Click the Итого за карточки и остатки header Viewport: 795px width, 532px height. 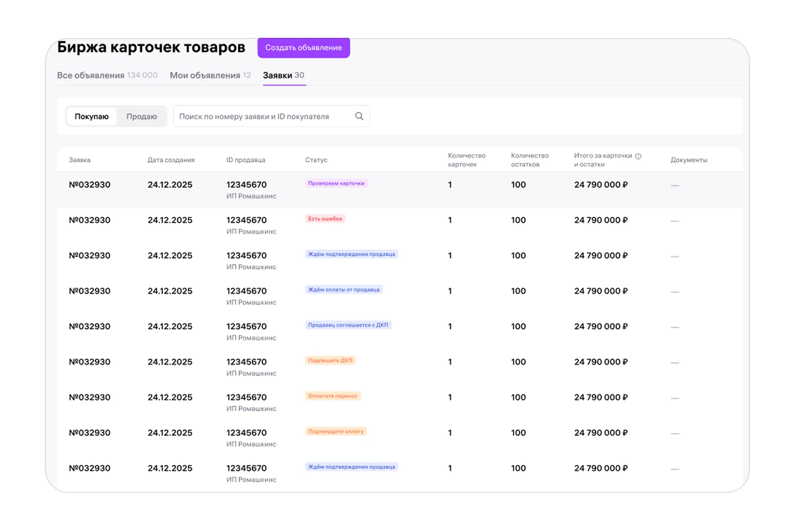(x=603, y=160)
